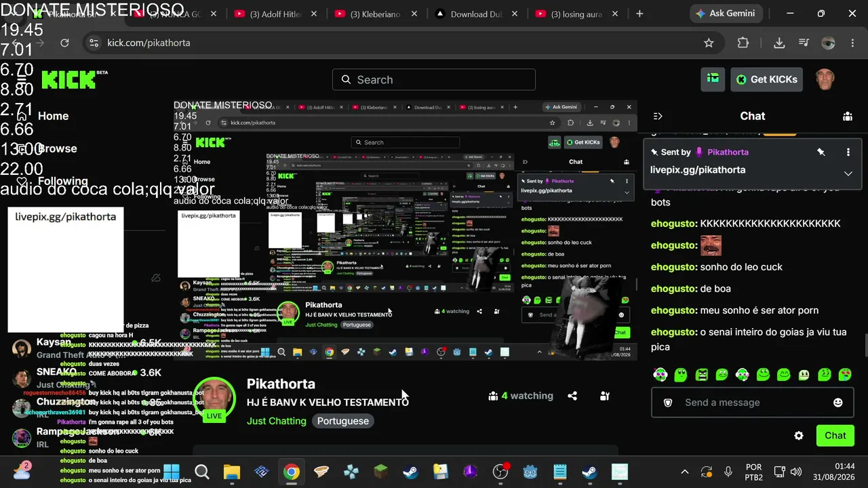The image size is (868, 488).
Task: Click the Ask Gemini button
Action: click(726, 14)
